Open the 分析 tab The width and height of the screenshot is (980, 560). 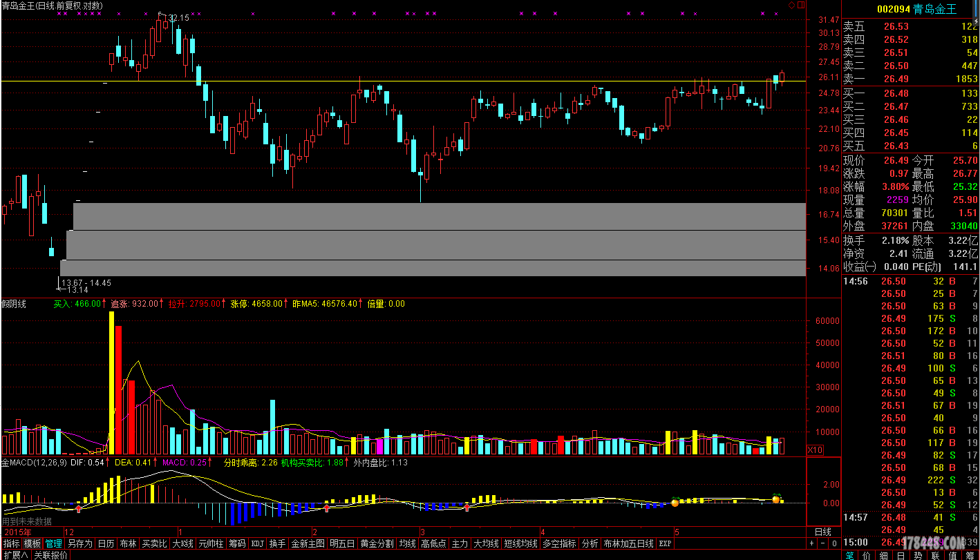[x=590, y=543]
